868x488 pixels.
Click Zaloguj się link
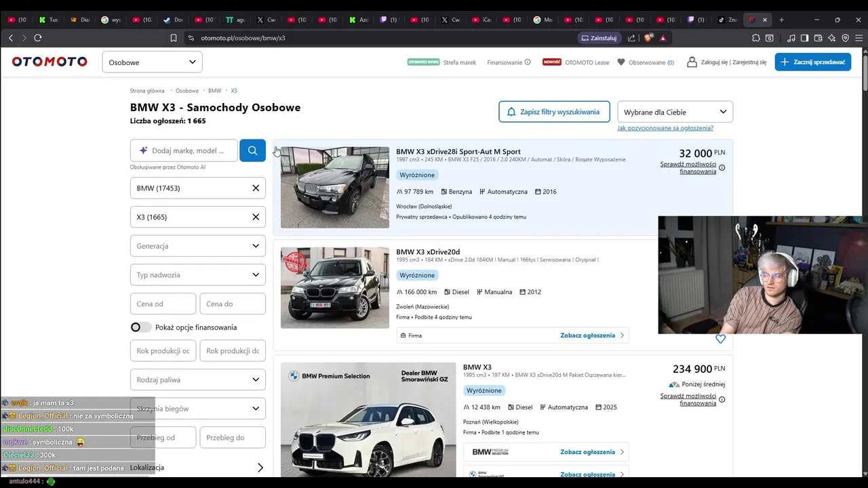pos(715,62)
